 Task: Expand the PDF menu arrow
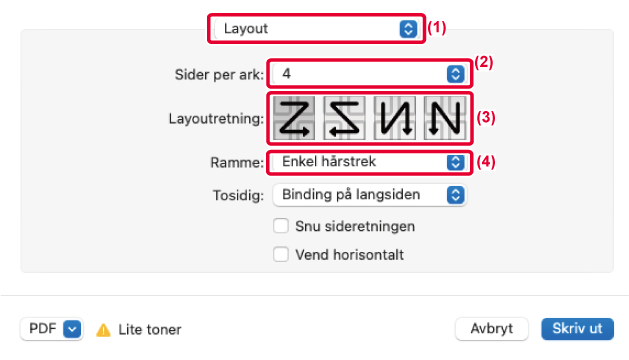click(x=72, y=329)
